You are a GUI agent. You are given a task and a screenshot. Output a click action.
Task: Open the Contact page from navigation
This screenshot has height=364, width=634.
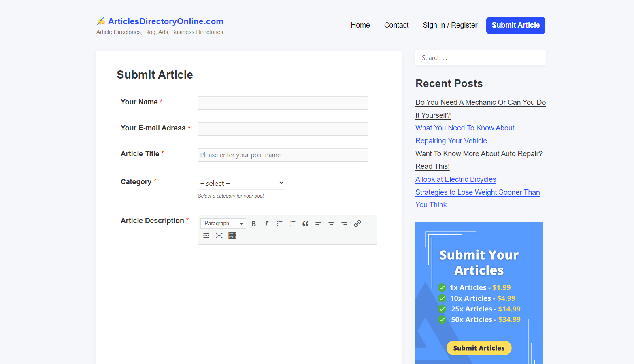point(396,25)
